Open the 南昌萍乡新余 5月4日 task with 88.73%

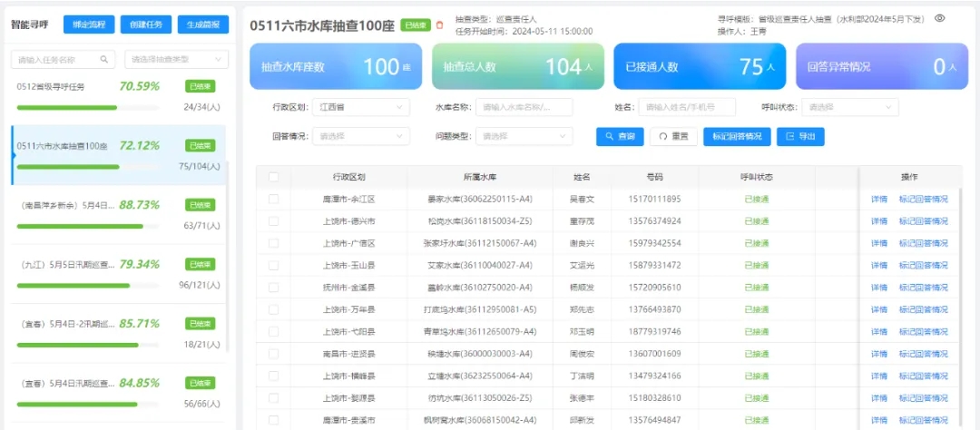point(119,214)
